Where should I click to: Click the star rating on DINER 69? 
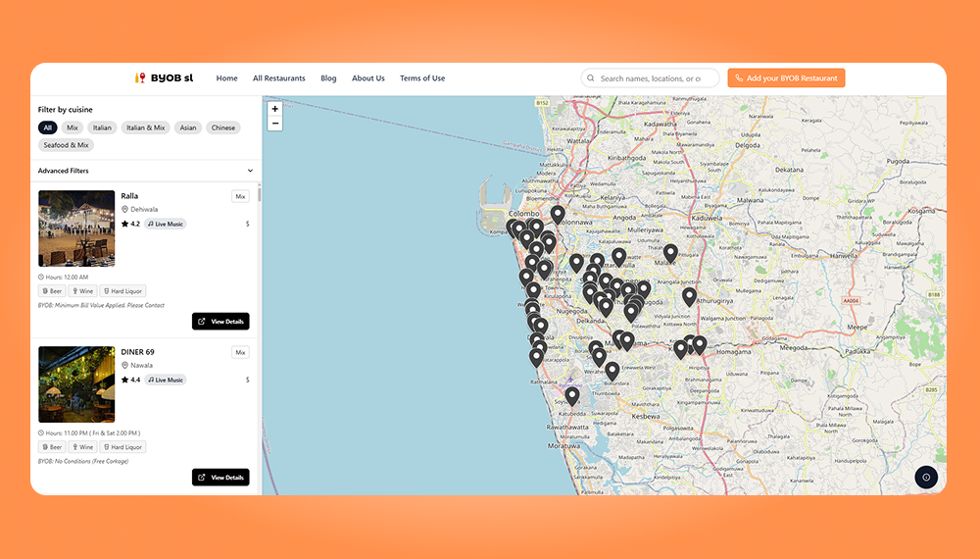130,380
